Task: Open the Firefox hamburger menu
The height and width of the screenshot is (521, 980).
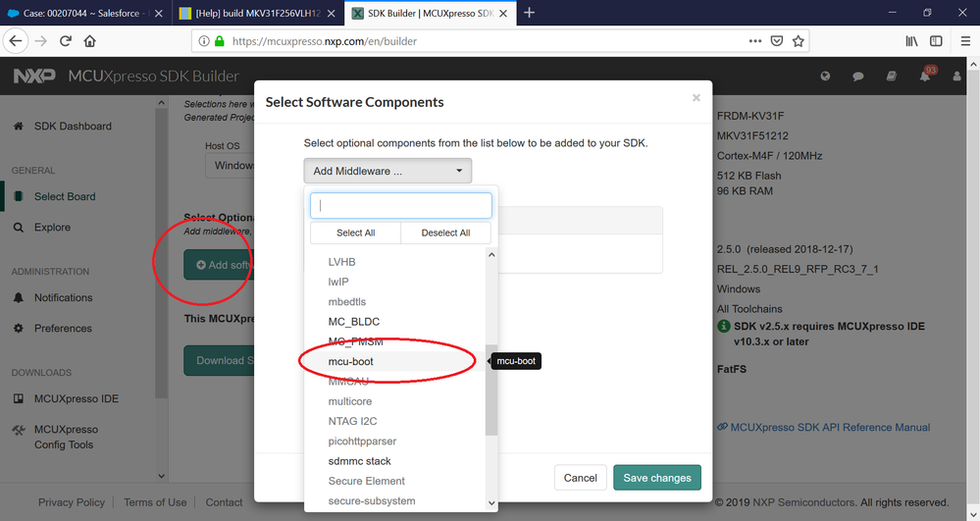Action: point(965,41)
